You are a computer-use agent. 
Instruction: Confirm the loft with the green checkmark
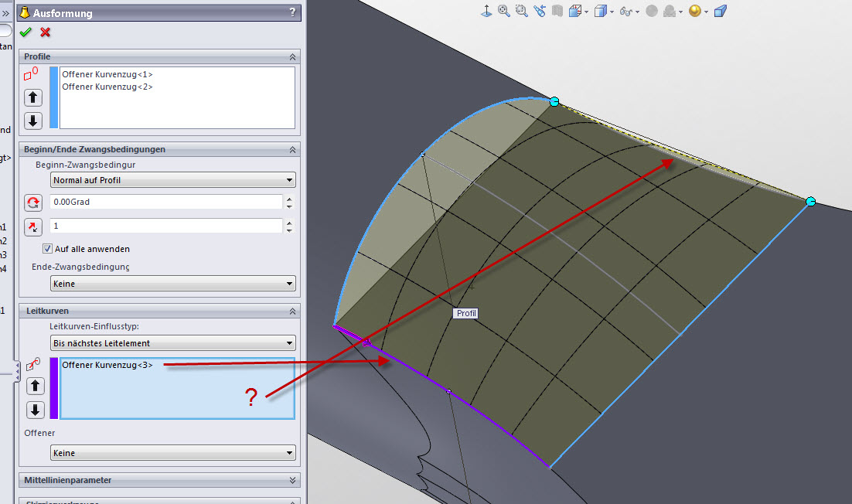(x=26, y=32)
